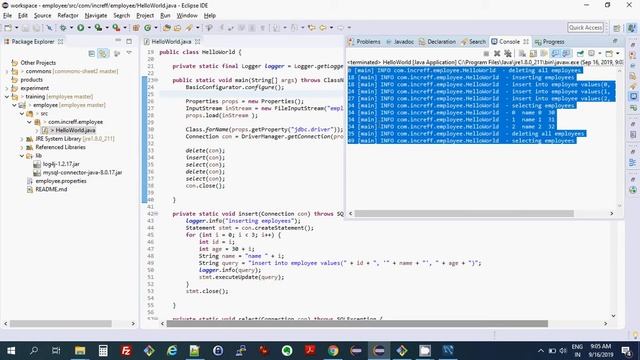Click the New Java Package icon
Image resolution: width=640 pixels, height=360 pixels.
pyautogui.click(x=136, y=28)
